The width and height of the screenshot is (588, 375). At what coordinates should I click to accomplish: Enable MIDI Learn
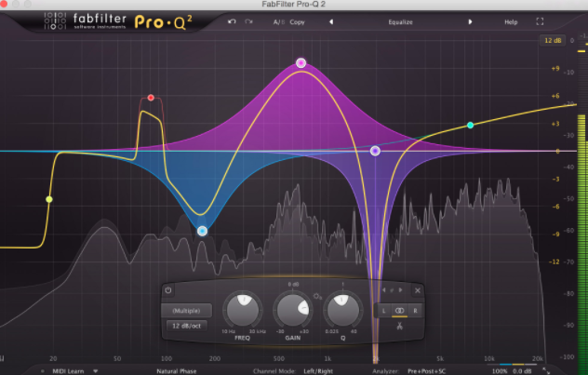68,371
